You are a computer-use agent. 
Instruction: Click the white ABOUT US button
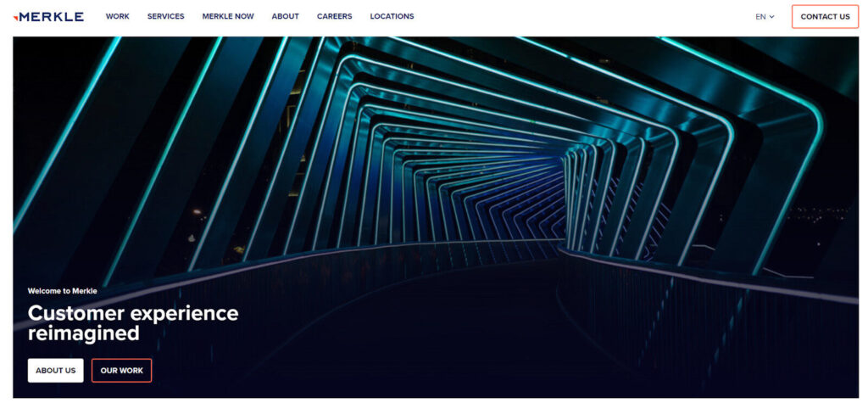tap(55, 371)
